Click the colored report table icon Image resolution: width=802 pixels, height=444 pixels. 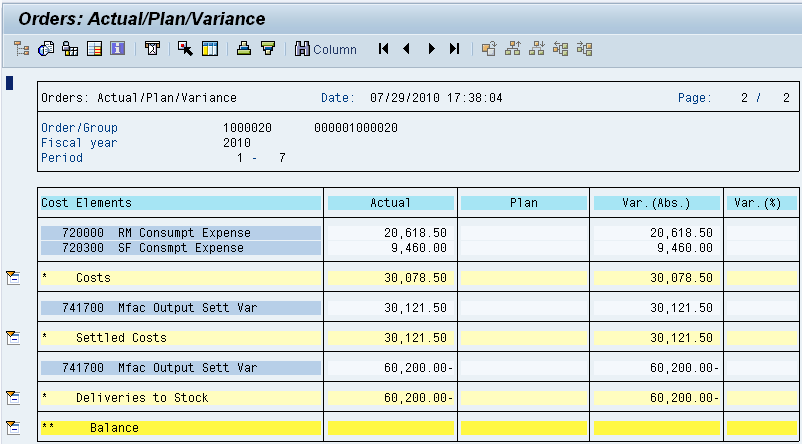click(x=95, y=49)
